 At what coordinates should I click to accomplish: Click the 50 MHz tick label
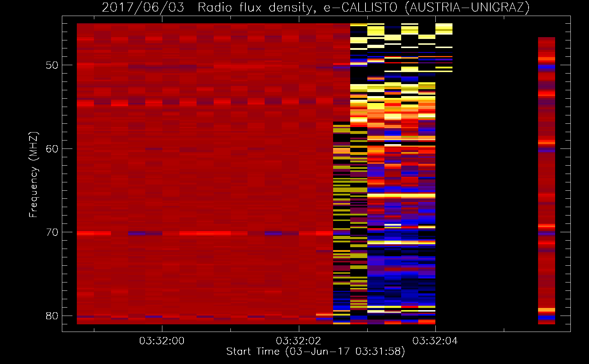pyautogui.click(x=52, y=65)
